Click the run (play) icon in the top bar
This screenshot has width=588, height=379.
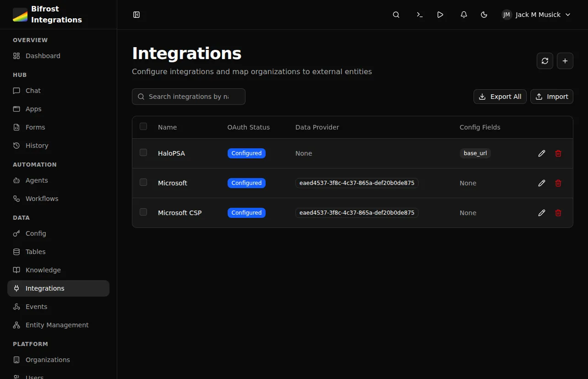[440, 15]
